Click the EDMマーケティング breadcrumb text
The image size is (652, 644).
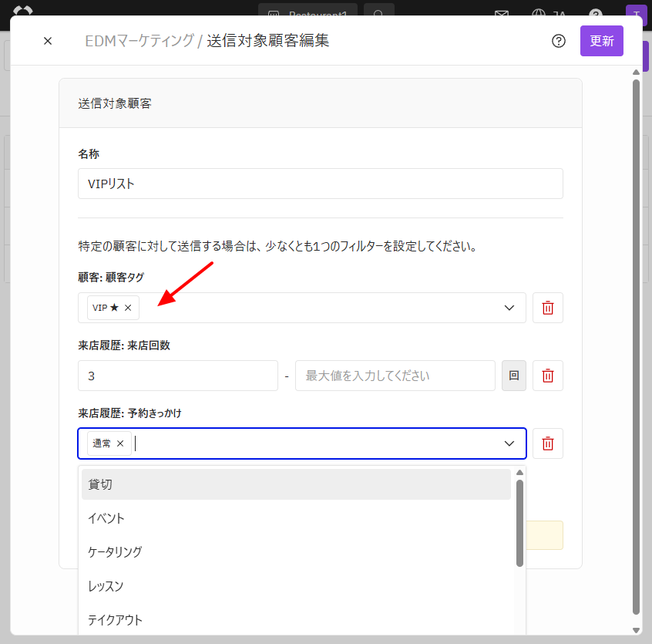[x=139, y=41]
